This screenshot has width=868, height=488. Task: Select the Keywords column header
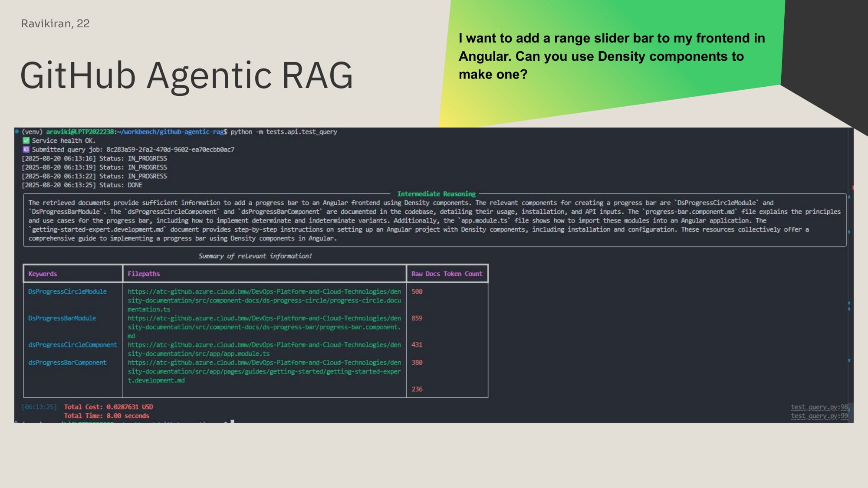43,274
